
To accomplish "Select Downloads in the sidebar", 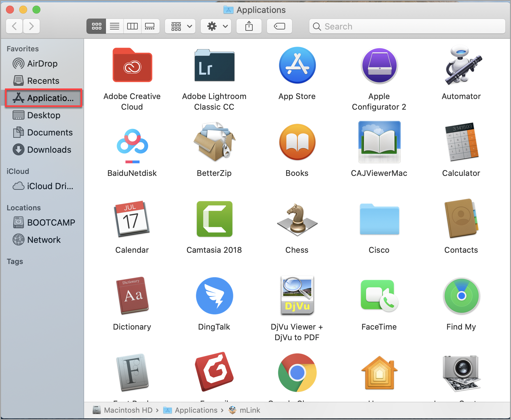I will (42, 150).
